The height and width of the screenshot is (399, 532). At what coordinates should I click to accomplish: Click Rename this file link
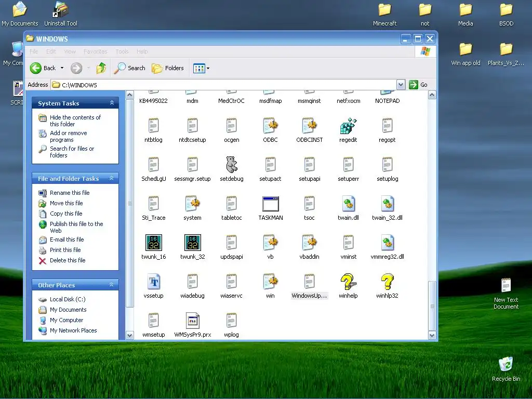click(x=70, y=193)
